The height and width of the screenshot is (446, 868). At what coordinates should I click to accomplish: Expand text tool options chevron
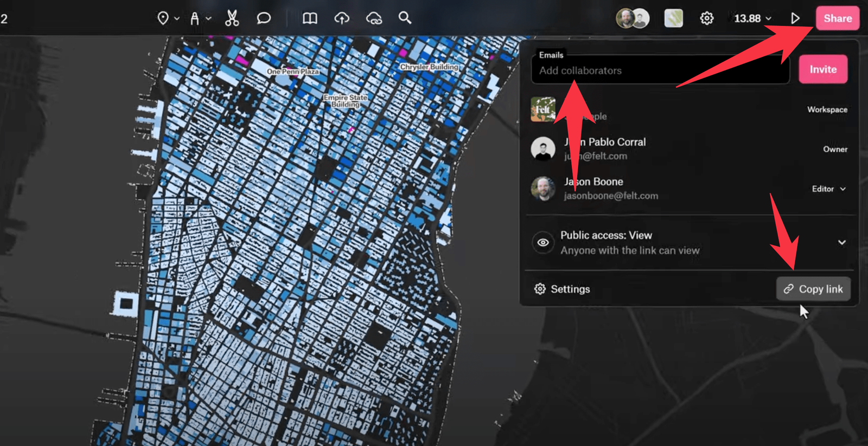pos(209,19)
